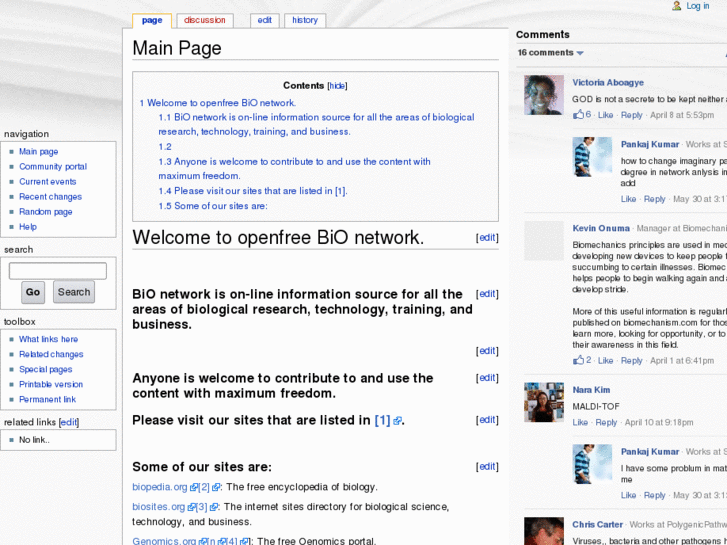This screenshot has height=545, width=727.
Task: Open the edit tab
Action: point(265,20)
